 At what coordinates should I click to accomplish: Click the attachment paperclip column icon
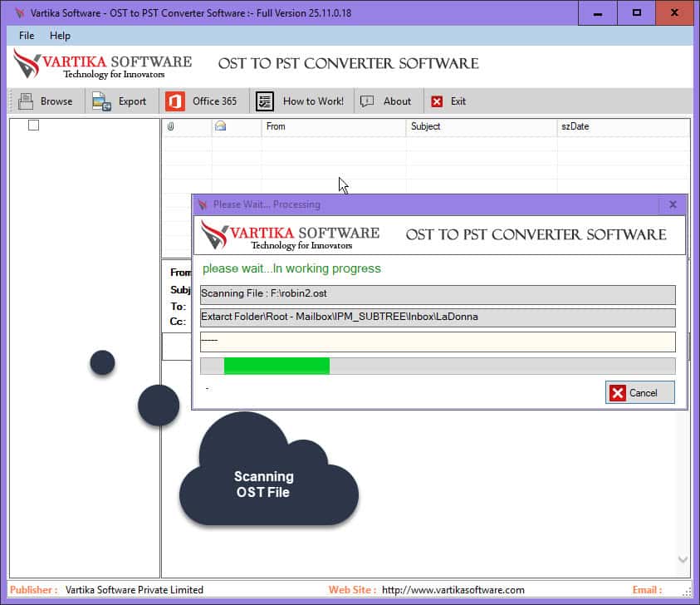(170, 126)
